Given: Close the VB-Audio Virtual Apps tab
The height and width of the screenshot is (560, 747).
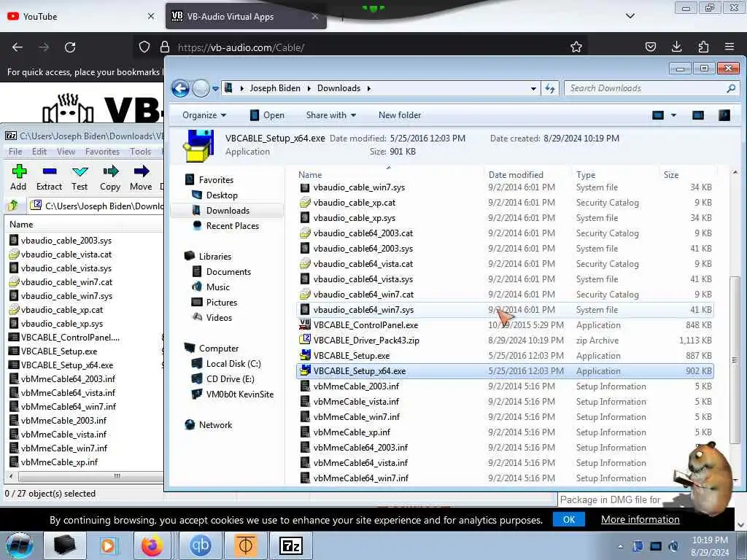Looking at the screenshot, I should [x=315, y=16].
